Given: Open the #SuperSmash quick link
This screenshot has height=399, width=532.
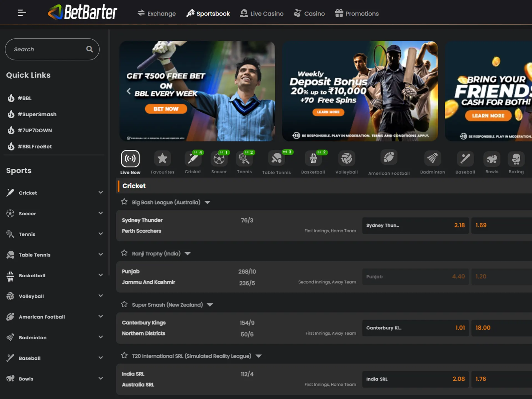Looking at the screenshot, I should point(32,114).
